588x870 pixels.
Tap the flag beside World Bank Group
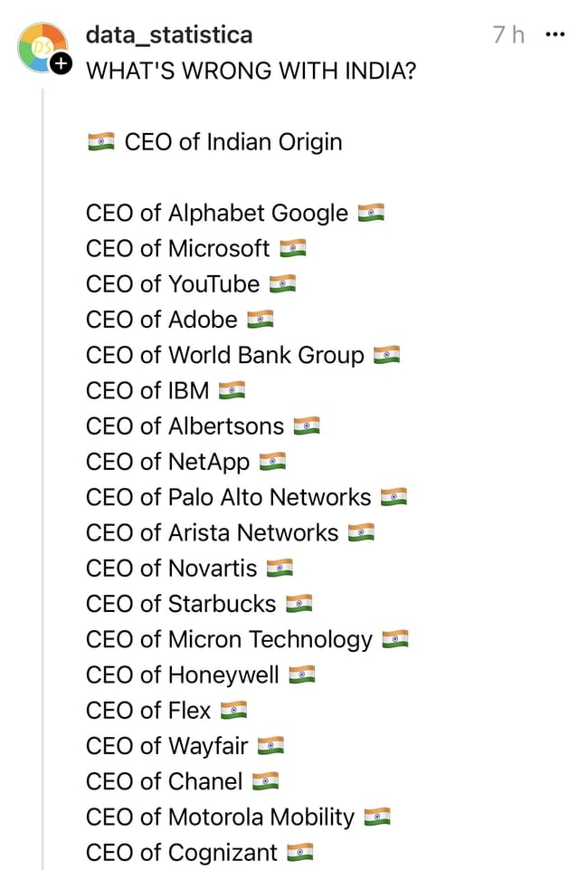(x=386, y=355)
